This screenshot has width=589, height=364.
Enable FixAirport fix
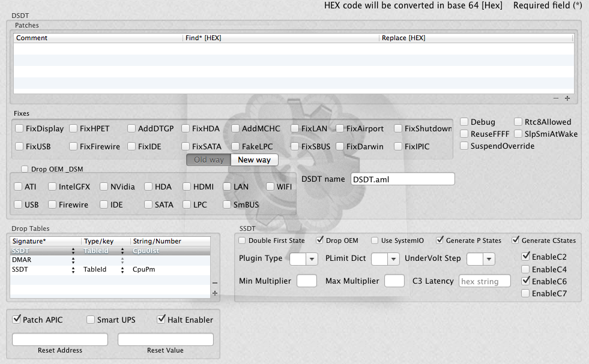point(340,128)
